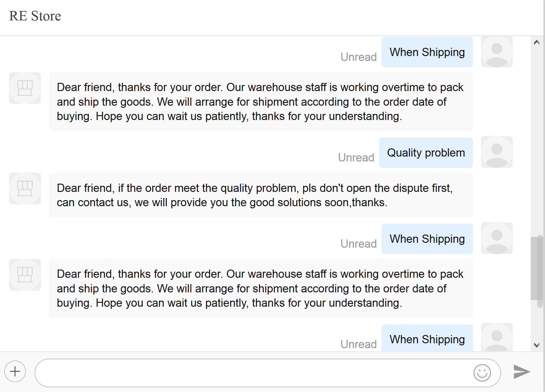Click the topmost When Shipping bubble
The height and width of the screenshot is (392, 545).
tap(427, 52)
